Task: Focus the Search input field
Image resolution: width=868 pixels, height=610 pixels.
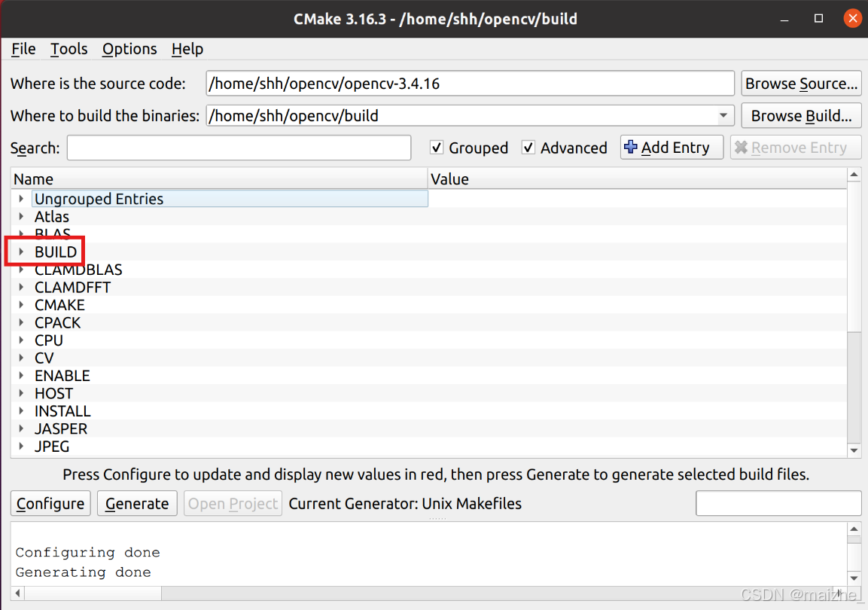Action: [239, 148]
